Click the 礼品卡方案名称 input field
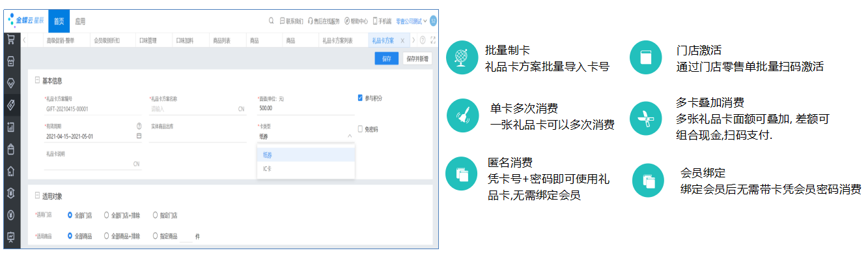The height and width of the screenshot is (257, 868). click(197, 109)
